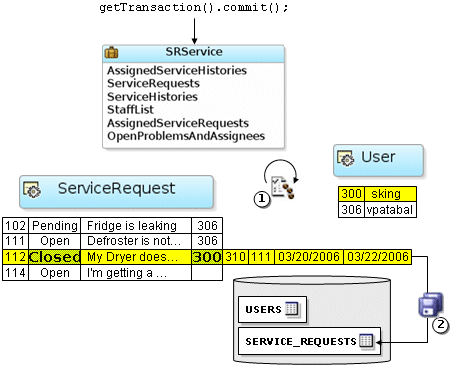
Task: Select the 310 cell in highlighted row
Action: point(236,257)
